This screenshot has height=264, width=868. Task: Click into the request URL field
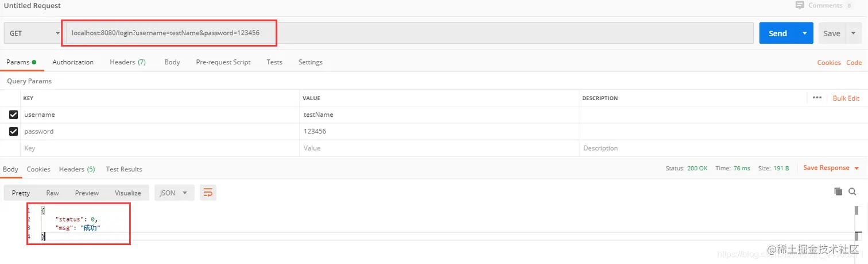click(409, 33)
